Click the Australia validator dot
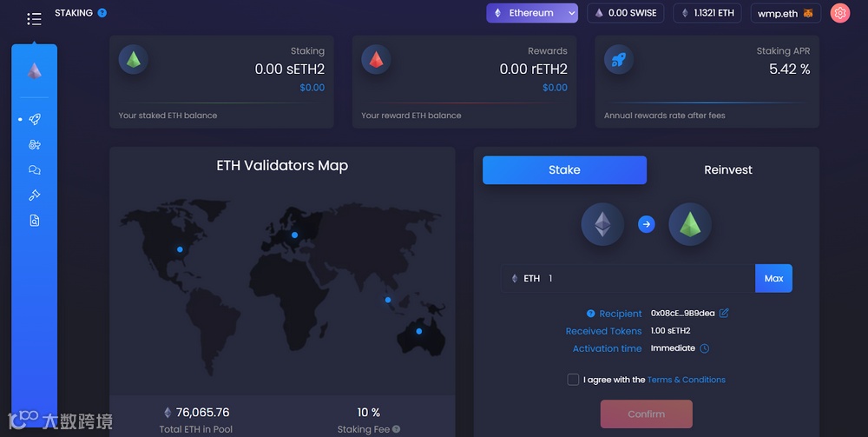Image resolution: width=868 pixels, height=437 pixels. (x=419, y=331)
